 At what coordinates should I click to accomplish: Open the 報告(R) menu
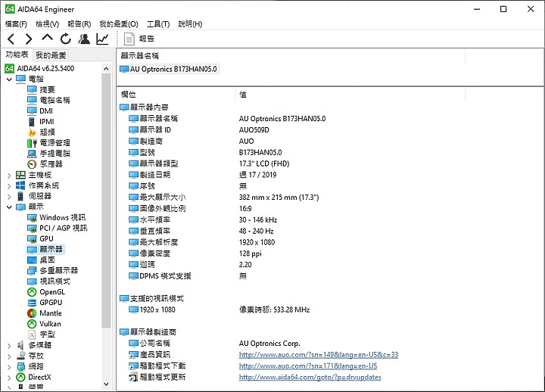79,24
